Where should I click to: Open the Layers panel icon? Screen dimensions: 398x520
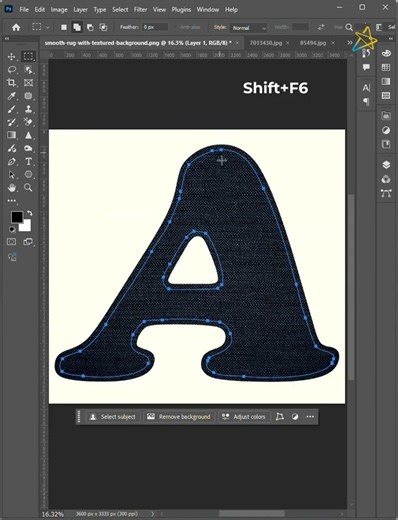click(x=386, y=165)
